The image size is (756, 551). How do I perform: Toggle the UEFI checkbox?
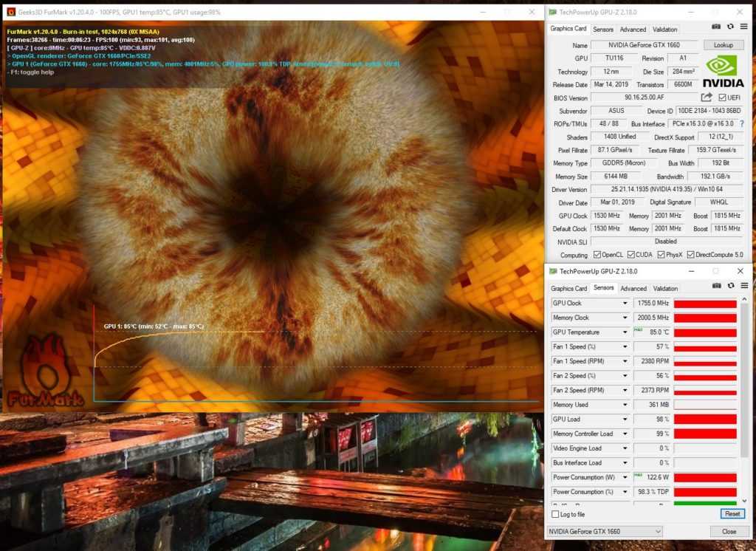tap(722, 97)
